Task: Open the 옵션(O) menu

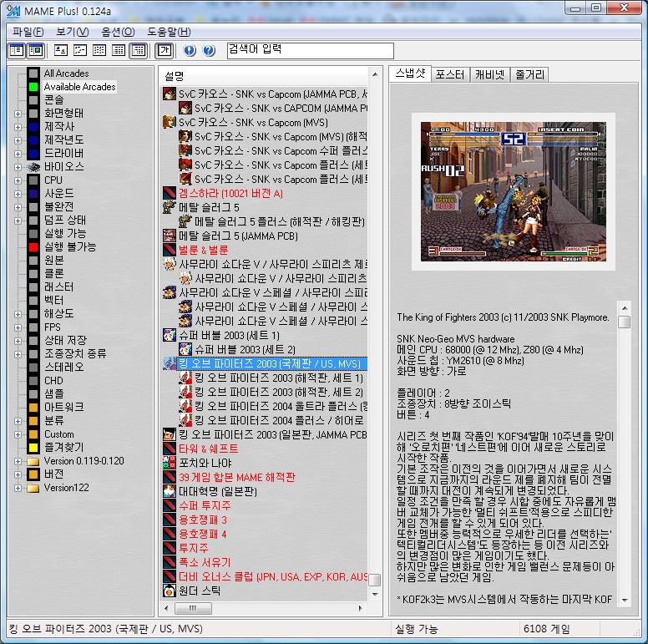Action: click(x=118, y=32)
